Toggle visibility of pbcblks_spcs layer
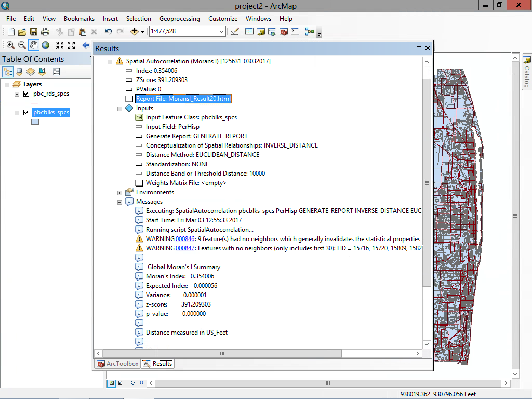Viewport: 532px width, 399px height. pos(26,113)
